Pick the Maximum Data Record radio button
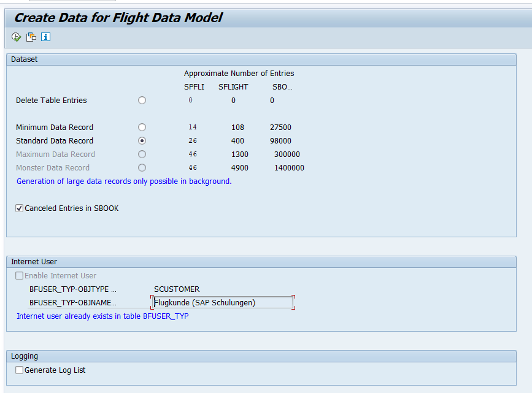The image size is (532, 393). coord(142,155)
